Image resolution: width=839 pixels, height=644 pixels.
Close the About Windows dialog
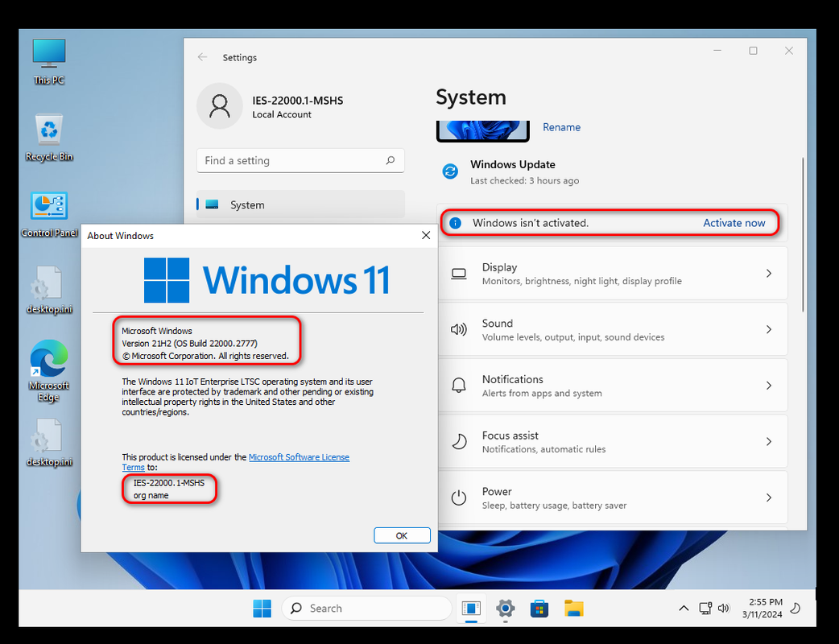(426, 235)
